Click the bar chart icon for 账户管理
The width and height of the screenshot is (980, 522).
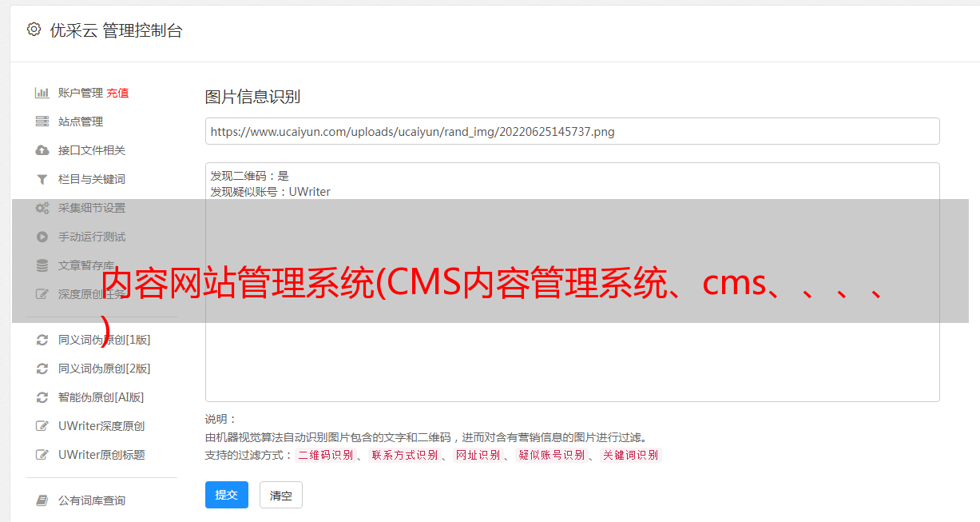[42, 93]
